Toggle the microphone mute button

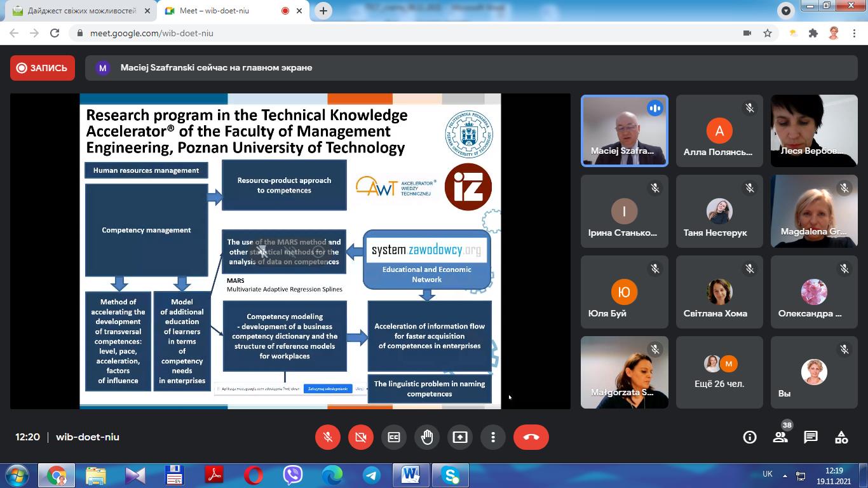[x=328, y=437]
